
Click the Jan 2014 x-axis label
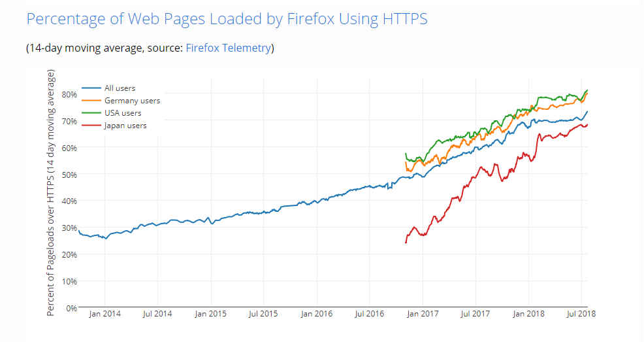click(x=105, y=315)
